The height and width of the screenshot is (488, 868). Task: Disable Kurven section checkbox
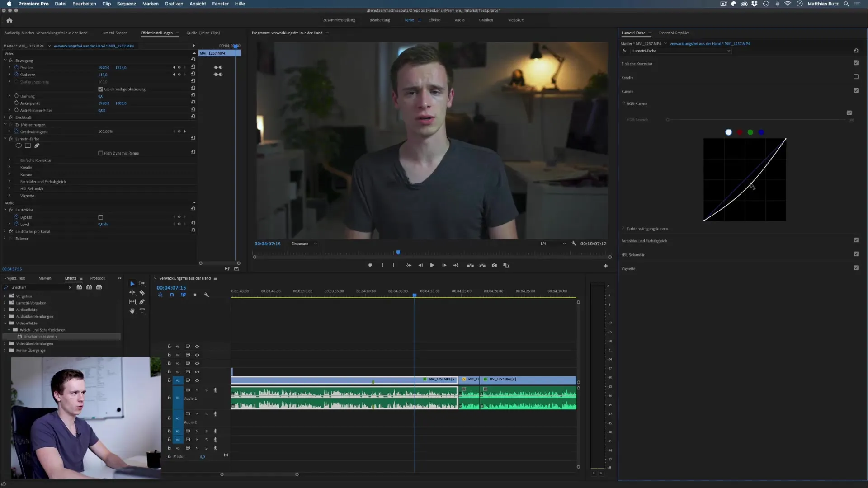(x=856, y=90)
